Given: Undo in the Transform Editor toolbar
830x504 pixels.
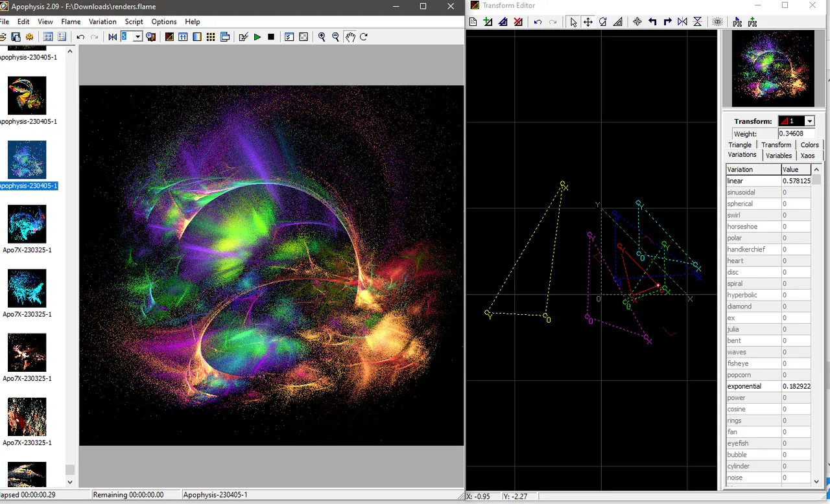Looking at the screenshot, I should tap(538, 22).
